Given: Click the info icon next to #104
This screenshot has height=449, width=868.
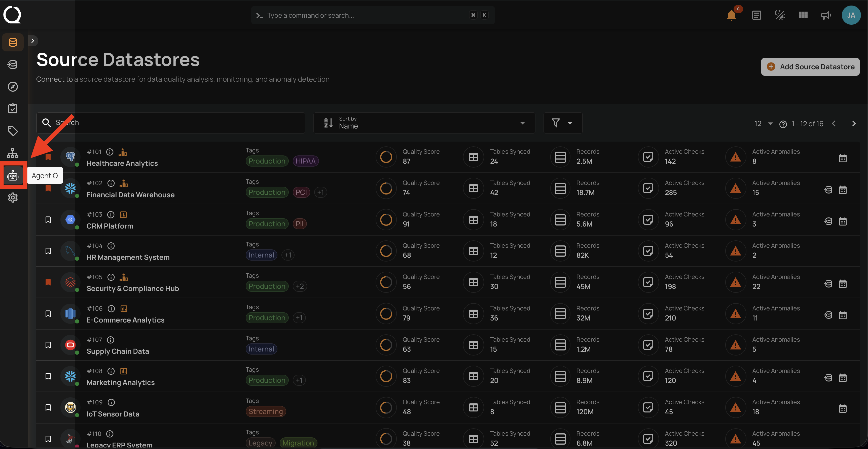Looking at the screenshot, I should (111, 246).
